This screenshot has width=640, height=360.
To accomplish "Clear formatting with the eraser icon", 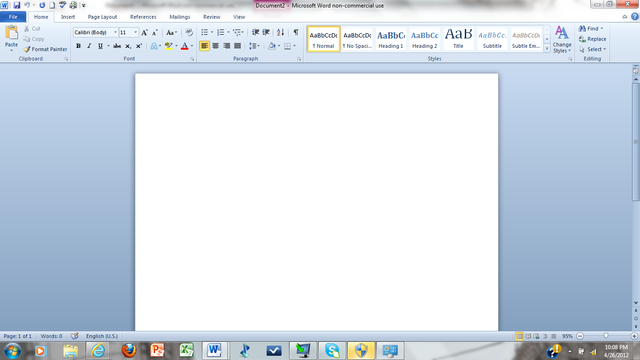I will [x=189, y=33].
